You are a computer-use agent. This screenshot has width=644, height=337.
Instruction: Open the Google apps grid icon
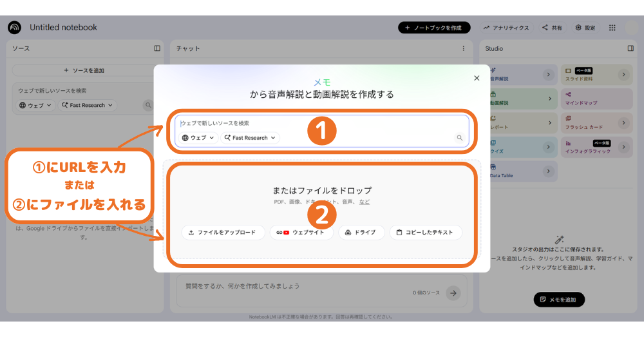[x=612, y=28]
